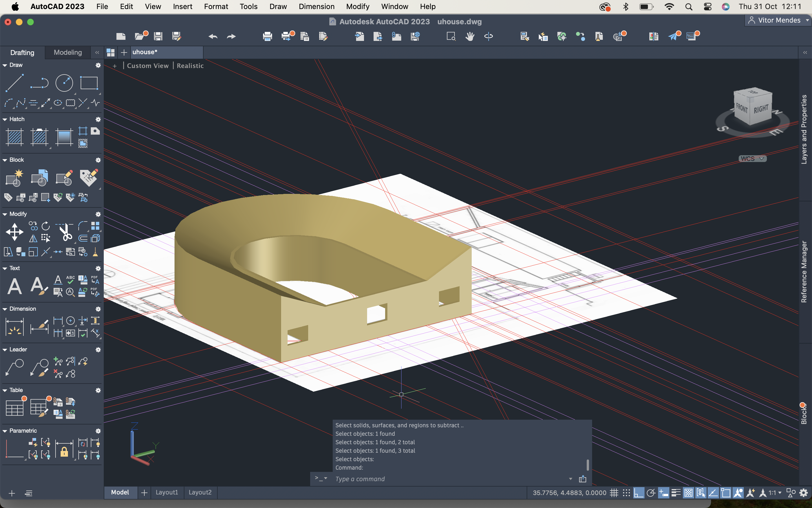The width and height of the screenshot is (812, 508).
Task: Collapse the Hatch panel section
Action: pyautogui.click(x=5, y=119)
